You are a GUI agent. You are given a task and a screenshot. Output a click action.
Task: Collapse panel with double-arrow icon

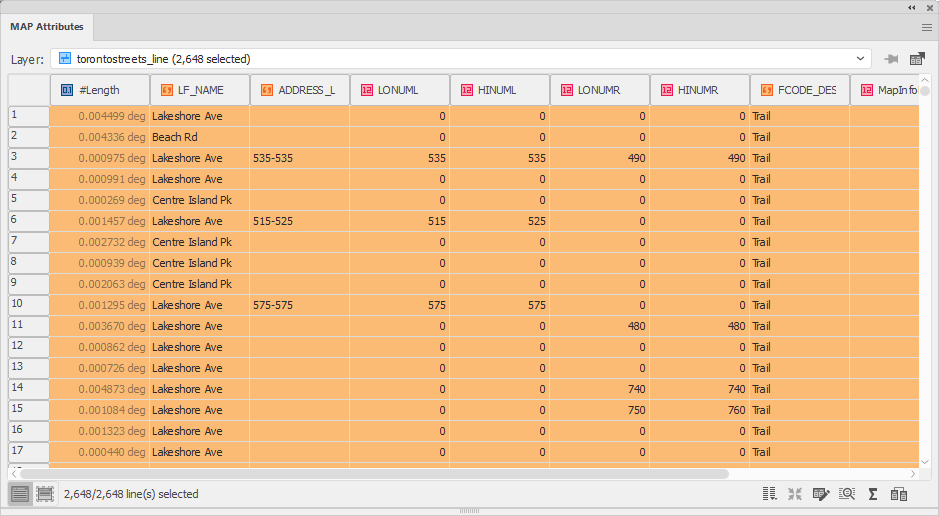(x=911, y=8)
